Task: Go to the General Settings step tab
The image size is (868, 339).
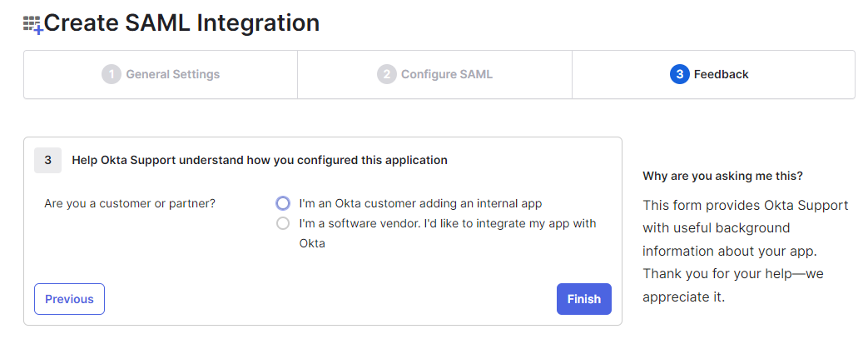Action: [161, 74]
